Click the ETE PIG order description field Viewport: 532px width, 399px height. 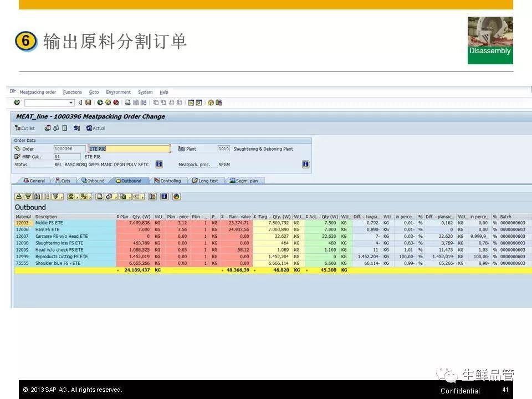pyautogui.click(x=129, y=149)
